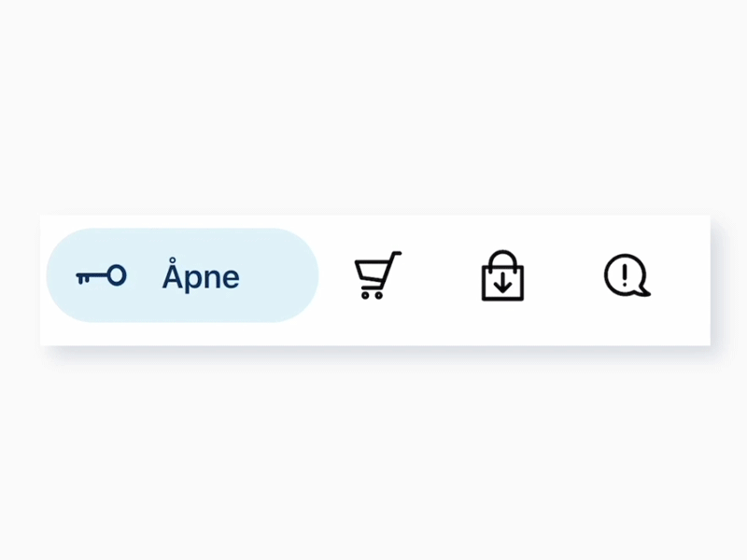Open the shopping cart tab

tap(377, 276)
